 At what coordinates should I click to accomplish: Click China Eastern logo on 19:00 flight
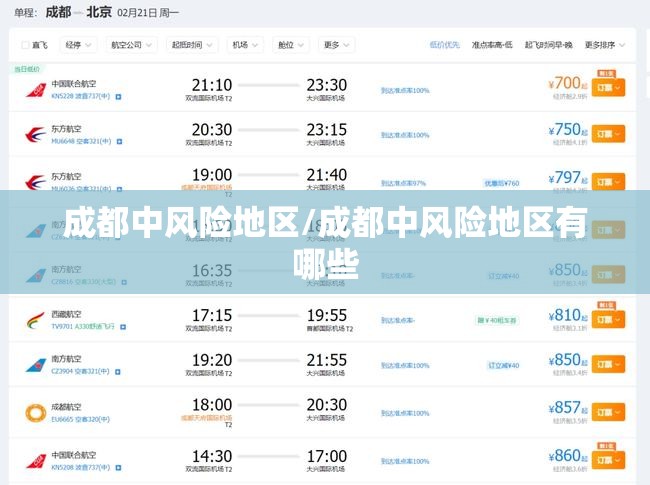tap(35, 182)
